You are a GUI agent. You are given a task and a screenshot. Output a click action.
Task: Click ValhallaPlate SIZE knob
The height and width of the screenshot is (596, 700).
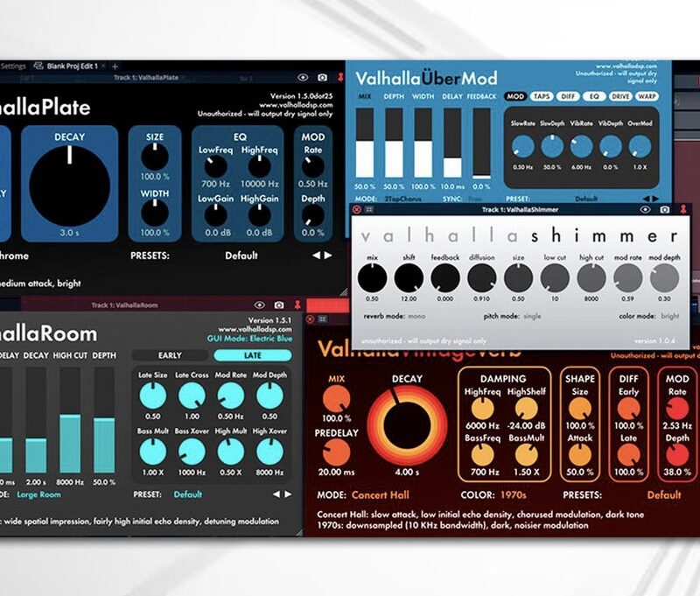pyautogui.click(x=155, y=157)
